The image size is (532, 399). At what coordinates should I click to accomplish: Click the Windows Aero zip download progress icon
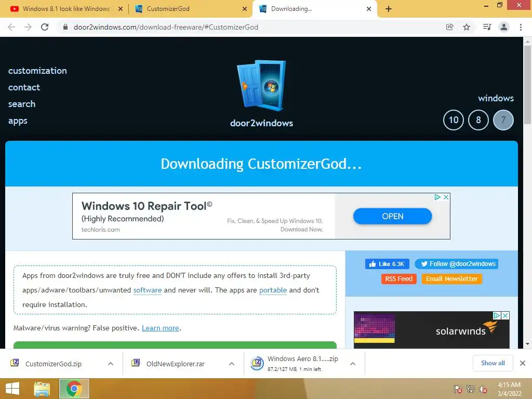(257, 363)
